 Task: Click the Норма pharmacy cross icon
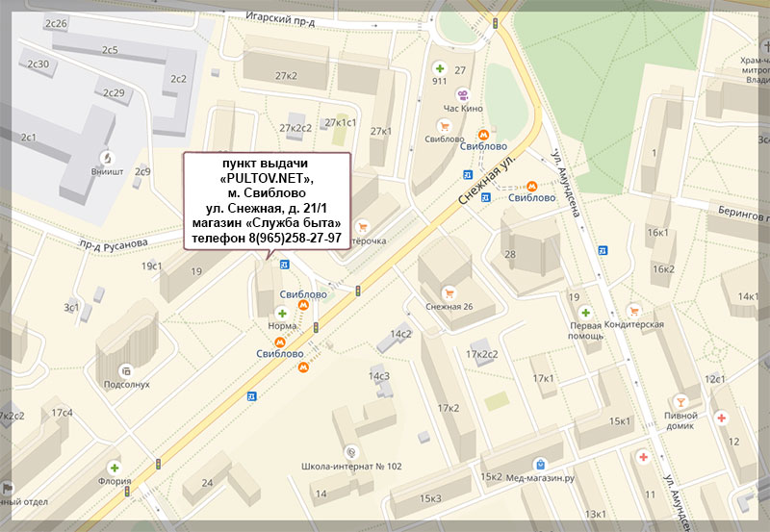coord(282,314)
